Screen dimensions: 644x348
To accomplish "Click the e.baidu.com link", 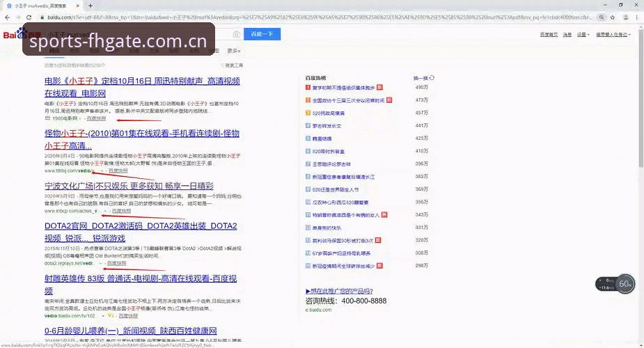I will click(318, 310).
